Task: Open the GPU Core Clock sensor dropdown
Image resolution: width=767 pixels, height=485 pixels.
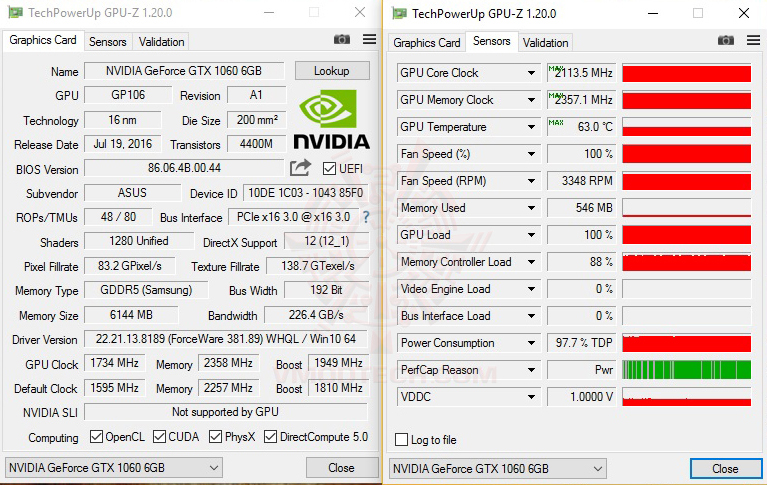Action: coord(531,73)
